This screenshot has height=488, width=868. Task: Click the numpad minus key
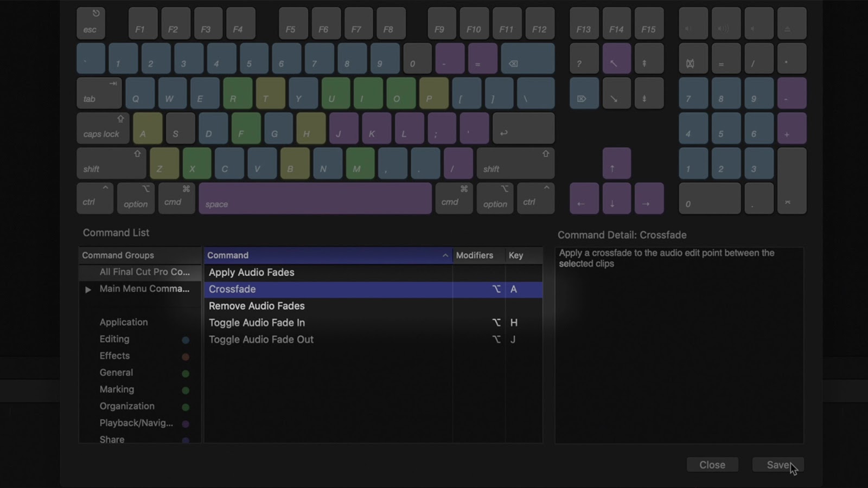(x=792, y=93)
